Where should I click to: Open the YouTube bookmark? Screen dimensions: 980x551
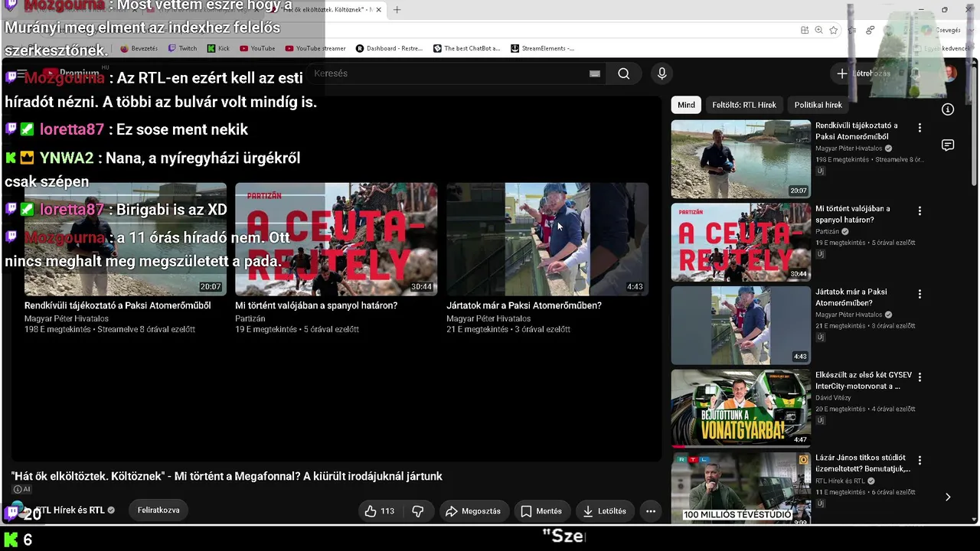[x=257, y=48]
